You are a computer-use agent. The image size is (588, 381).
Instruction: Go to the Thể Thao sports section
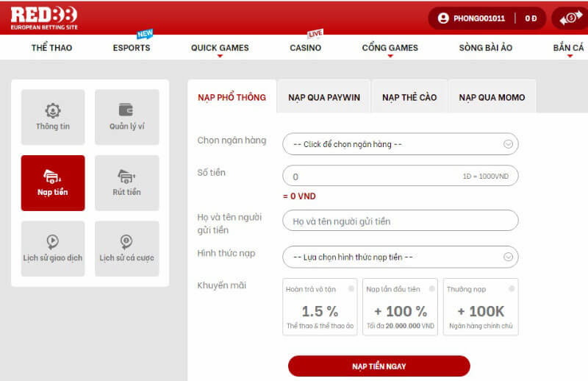(x=51, y=48)
